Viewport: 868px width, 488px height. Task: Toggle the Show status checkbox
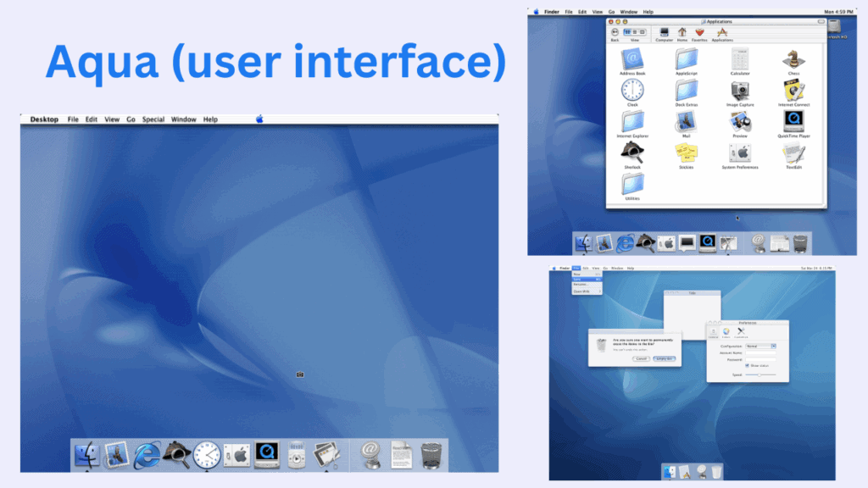click(747, 366)
